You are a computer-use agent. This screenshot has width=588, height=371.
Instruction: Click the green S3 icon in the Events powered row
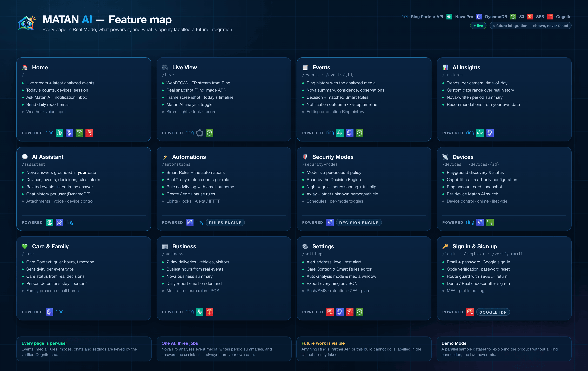pyautogui.click(x=359, y=133)
